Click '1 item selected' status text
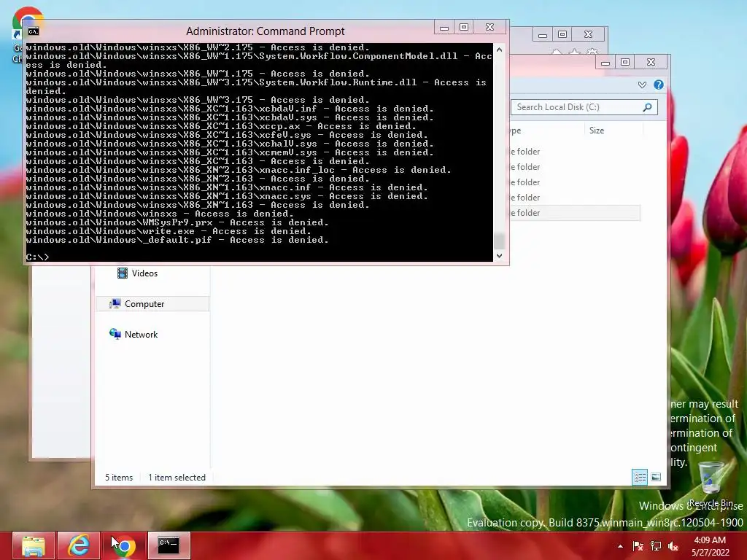 [177, 478]
